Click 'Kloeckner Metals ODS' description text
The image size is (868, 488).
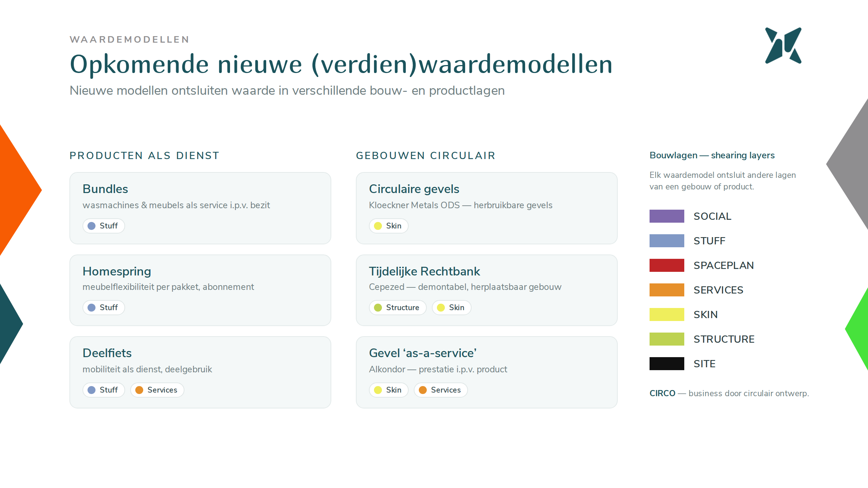[461, 205]
